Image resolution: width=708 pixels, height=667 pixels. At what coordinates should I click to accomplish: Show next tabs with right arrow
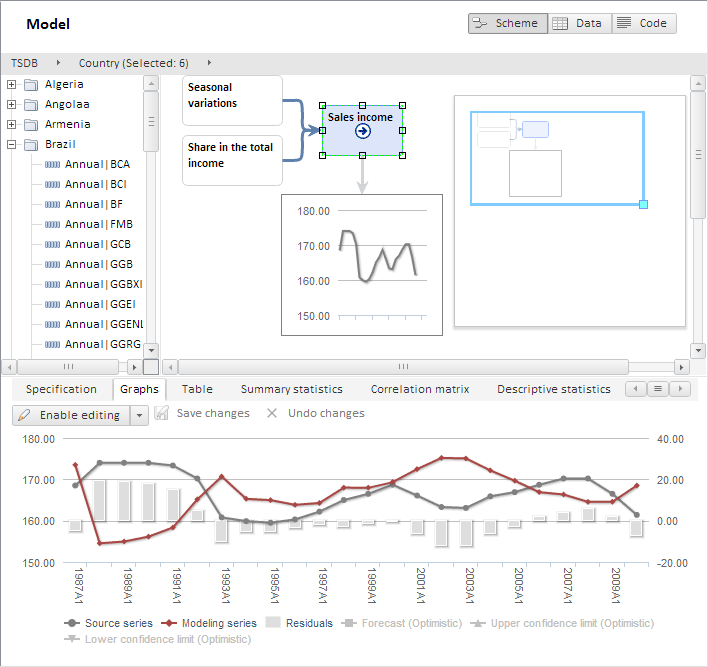point(680,389)
